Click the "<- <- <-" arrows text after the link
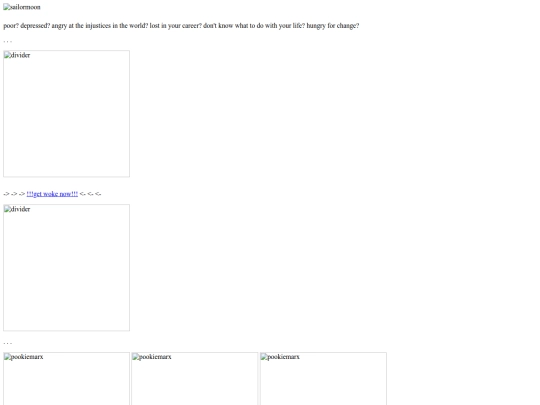 [90, 194]
